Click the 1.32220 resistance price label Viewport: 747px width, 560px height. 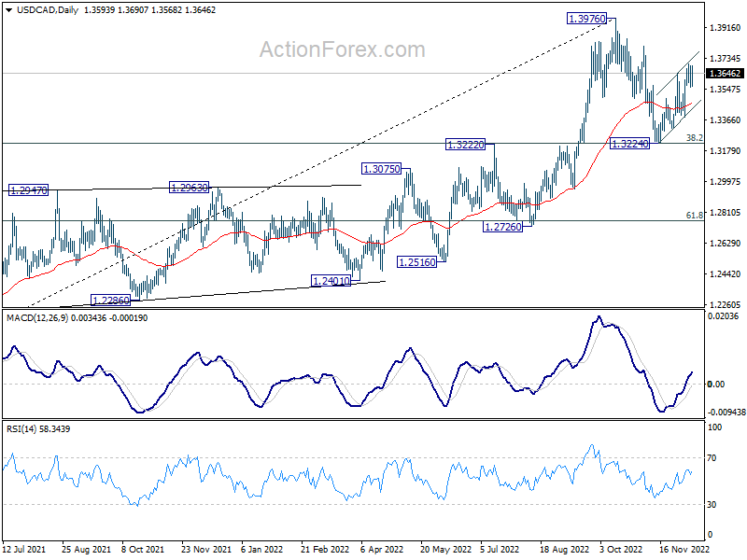click(465, 145)
